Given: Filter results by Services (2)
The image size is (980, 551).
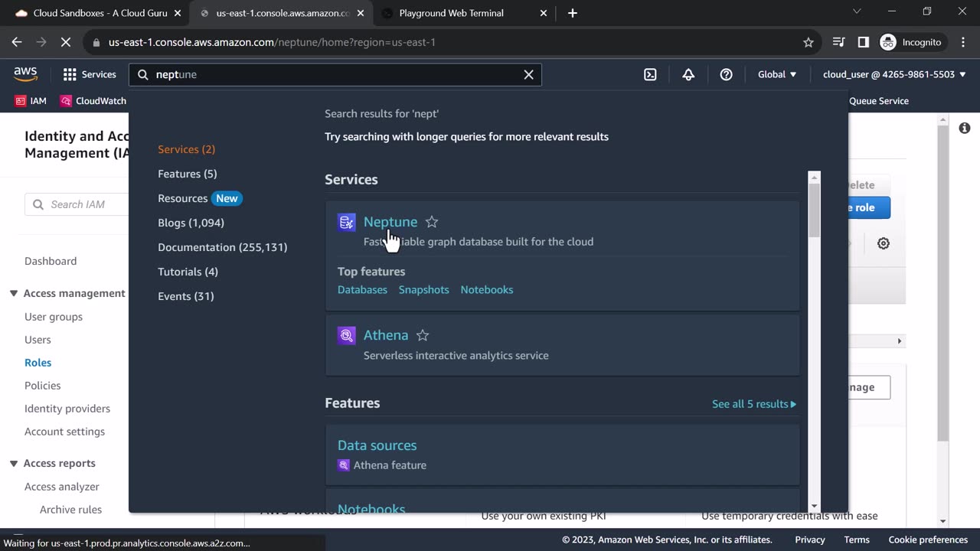Looking at the screenshot, I should pyautogui.click(x=186, y=149).
